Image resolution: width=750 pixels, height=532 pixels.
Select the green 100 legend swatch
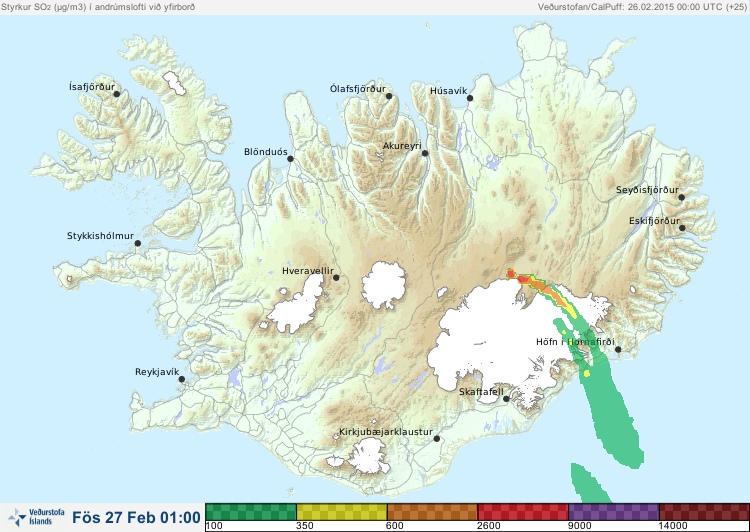click(x=251, y=511)
